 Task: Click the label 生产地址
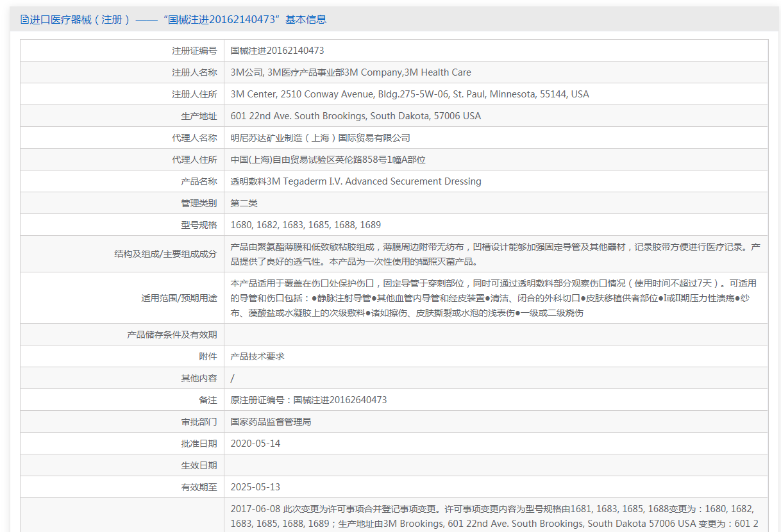click(x=199, y=116)
